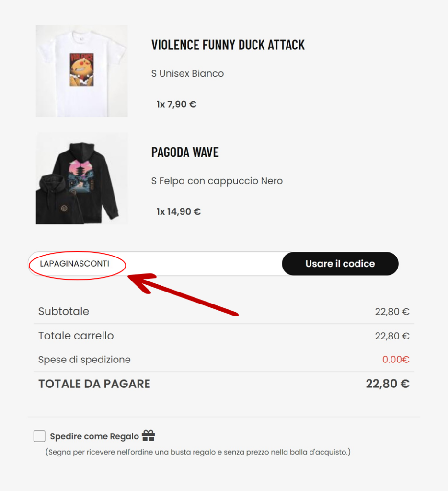Open the white duck t-shirt thumbnail

[82, 71]
